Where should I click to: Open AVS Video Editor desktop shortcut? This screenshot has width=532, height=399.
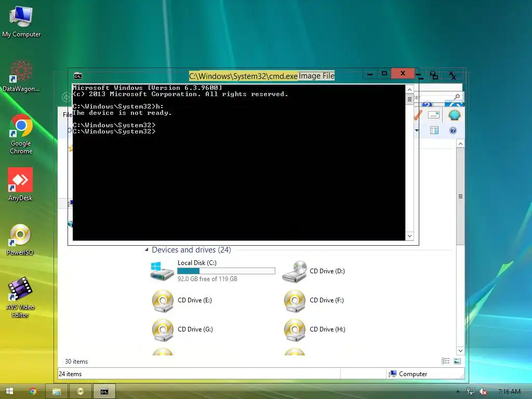coord(20,298)
